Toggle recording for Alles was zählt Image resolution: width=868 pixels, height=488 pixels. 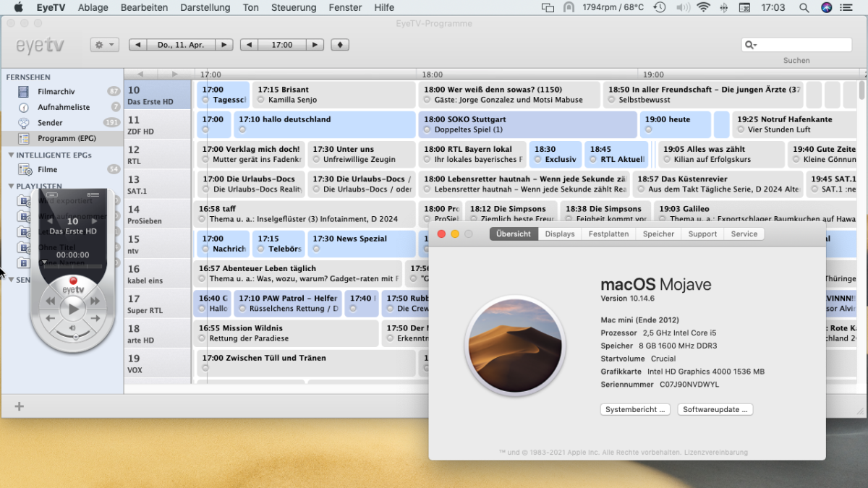pyautogui.click(x=666, y=160)
